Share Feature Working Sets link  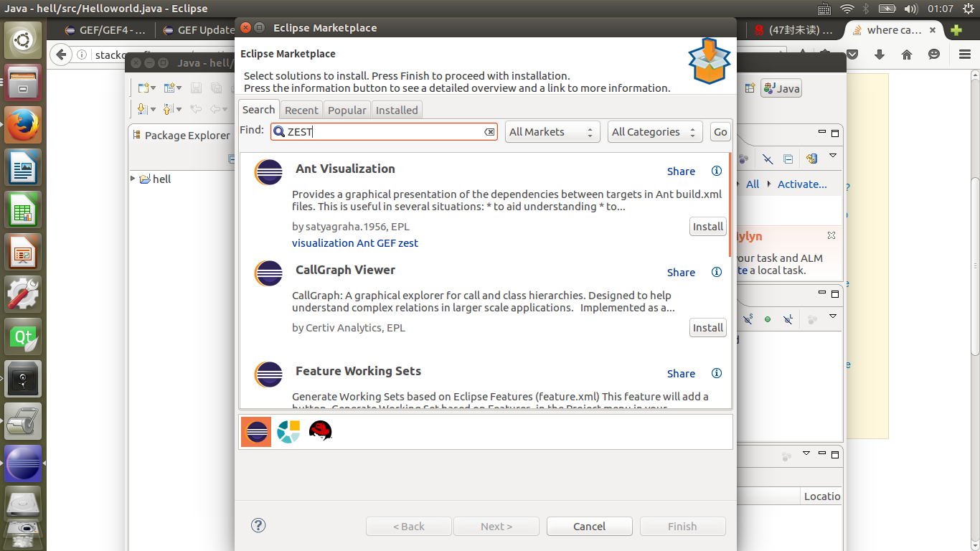pos(681,374)
